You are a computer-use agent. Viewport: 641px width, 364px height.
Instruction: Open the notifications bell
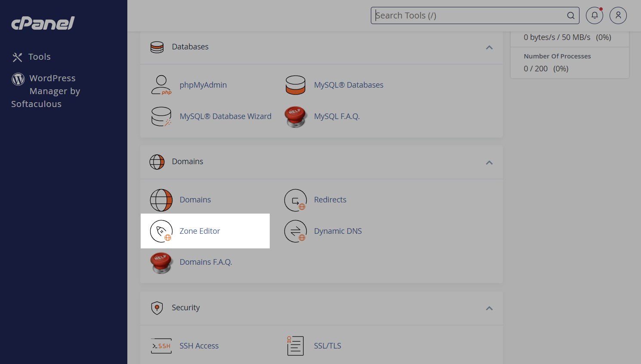tap(595, 15)
